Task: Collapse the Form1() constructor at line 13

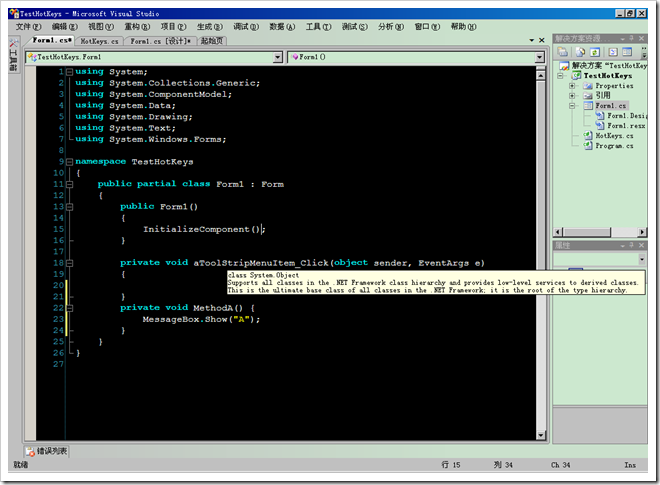Action: point(69,207)
